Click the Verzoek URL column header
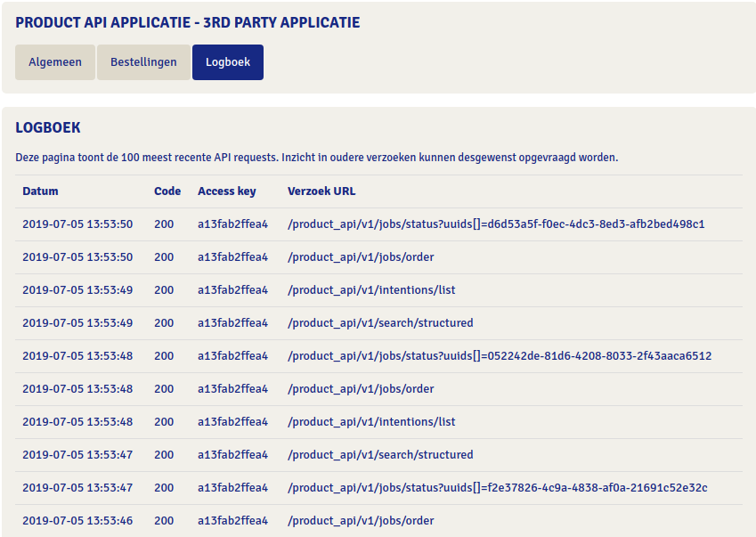The image size is (756, 537). coord(321,191)
